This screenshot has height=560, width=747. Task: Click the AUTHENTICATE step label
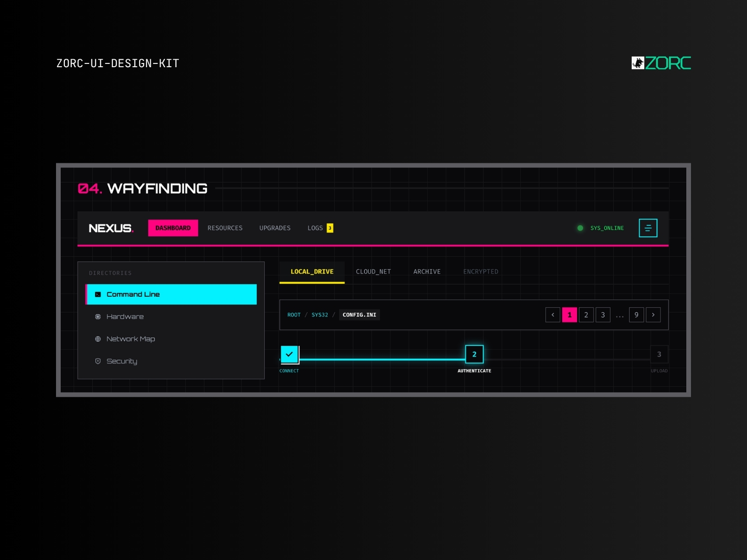pos(474,371)
